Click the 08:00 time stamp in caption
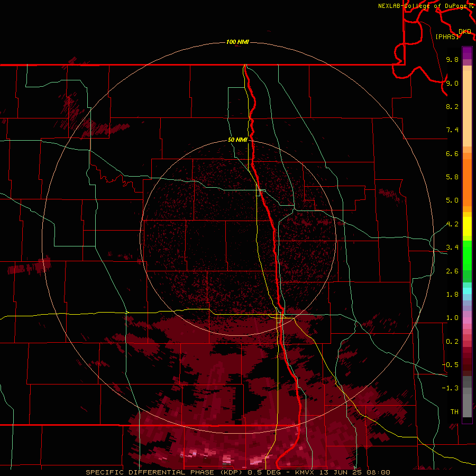The height and width of the screenshot is (476, 476). 378,472
